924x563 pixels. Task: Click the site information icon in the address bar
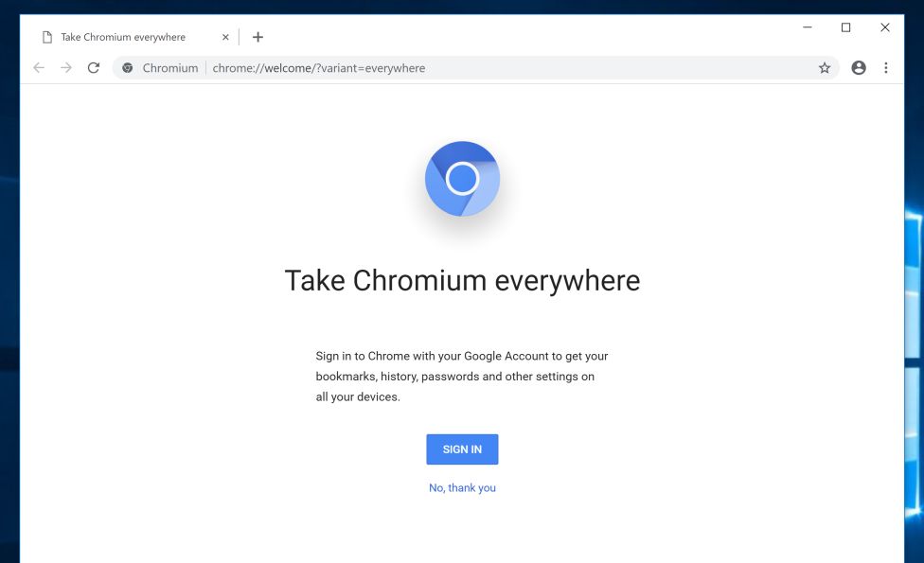127,67
